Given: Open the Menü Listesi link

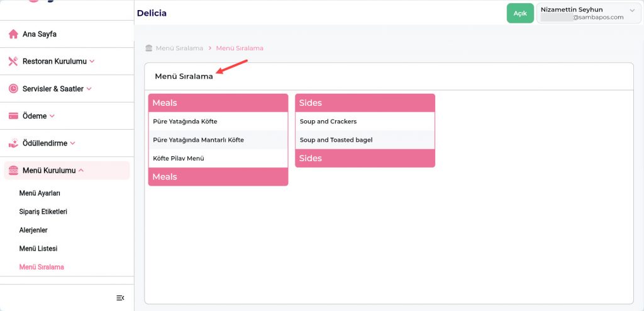Looking at the screenshot, I should (38, 249).
